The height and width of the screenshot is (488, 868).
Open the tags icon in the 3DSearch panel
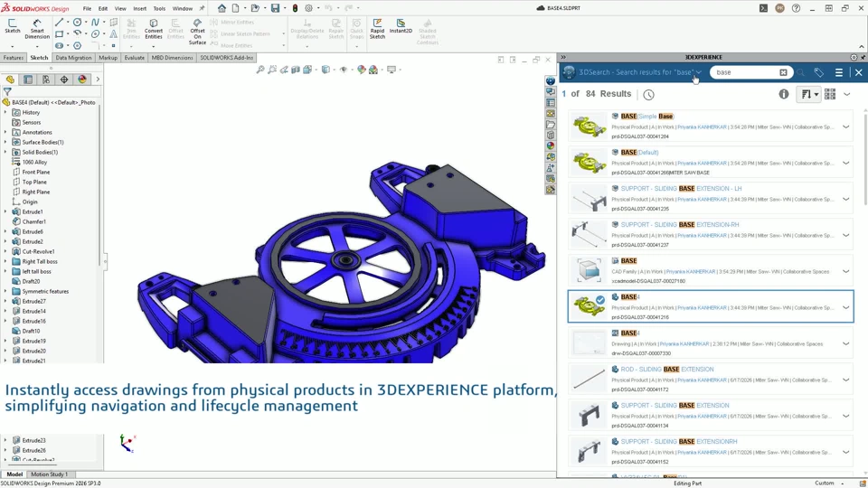click(x=819, y=72)
